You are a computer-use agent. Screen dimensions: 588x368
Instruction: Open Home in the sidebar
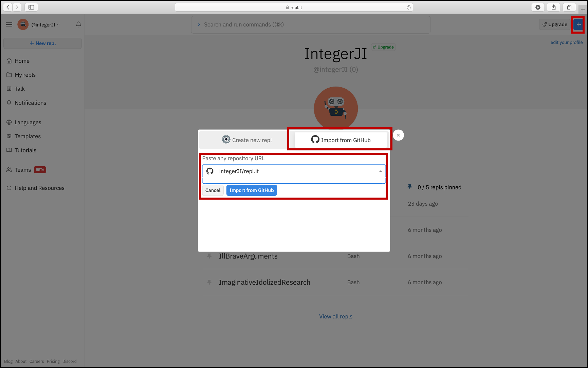[22, 61]
